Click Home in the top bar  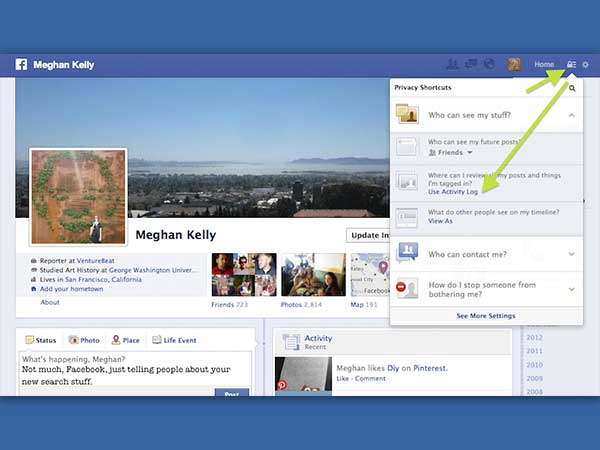click(544, 64)
